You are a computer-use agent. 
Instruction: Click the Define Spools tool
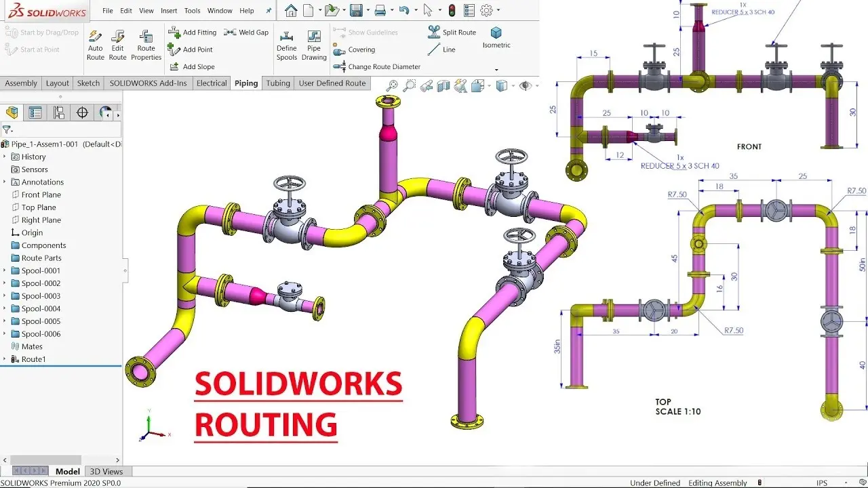pyautogui.click(x=287, y=45)
